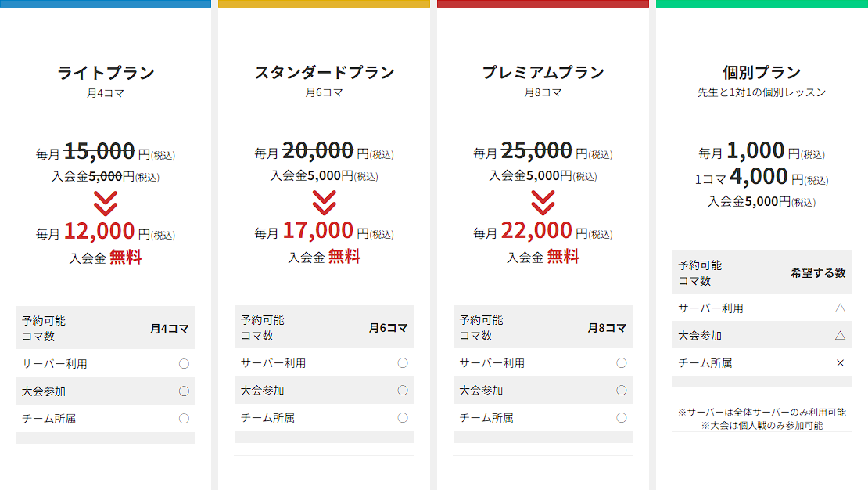Click the blue bar above ライトプラン
This screenshot has width=868, height=490.
point(106,4)
